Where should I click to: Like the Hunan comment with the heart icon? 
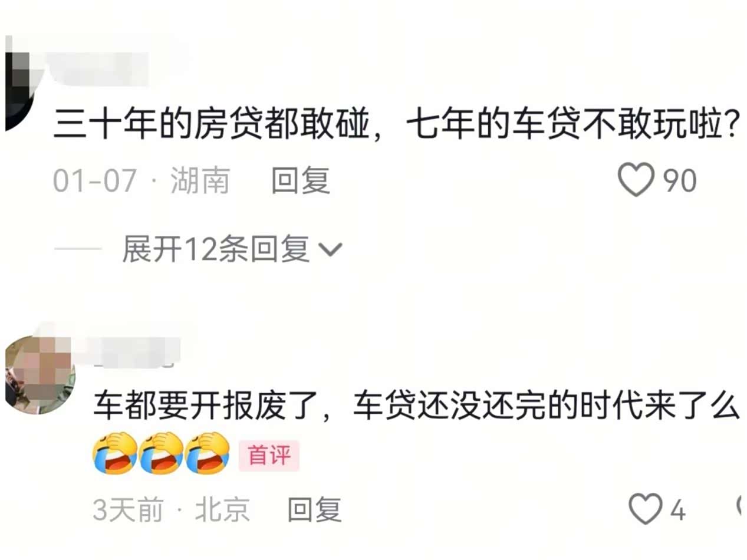(x=636, y=180)
